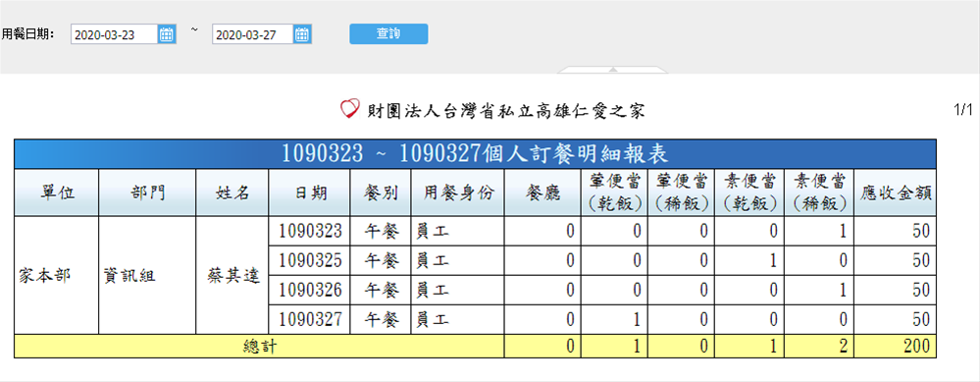Click the end date field 2020-03-27
Viewport: 980px width, 382px height.
pyautogui.click(x=253, y=34)
